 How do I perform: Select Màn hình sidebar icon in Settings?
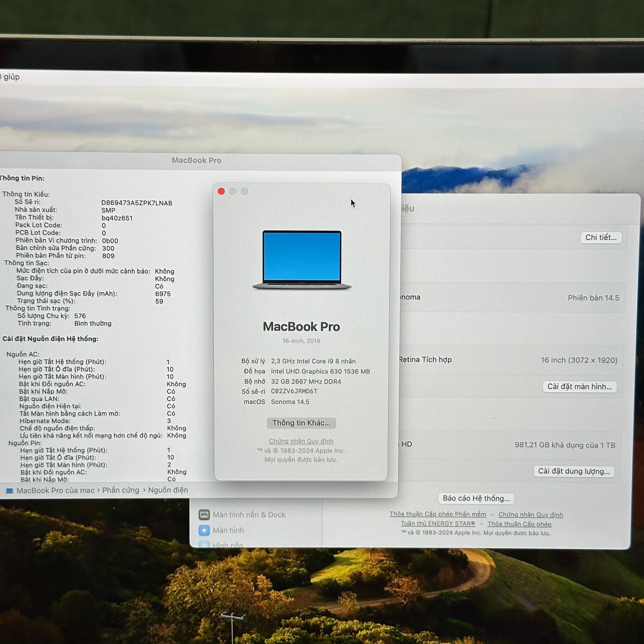point(204,530)
